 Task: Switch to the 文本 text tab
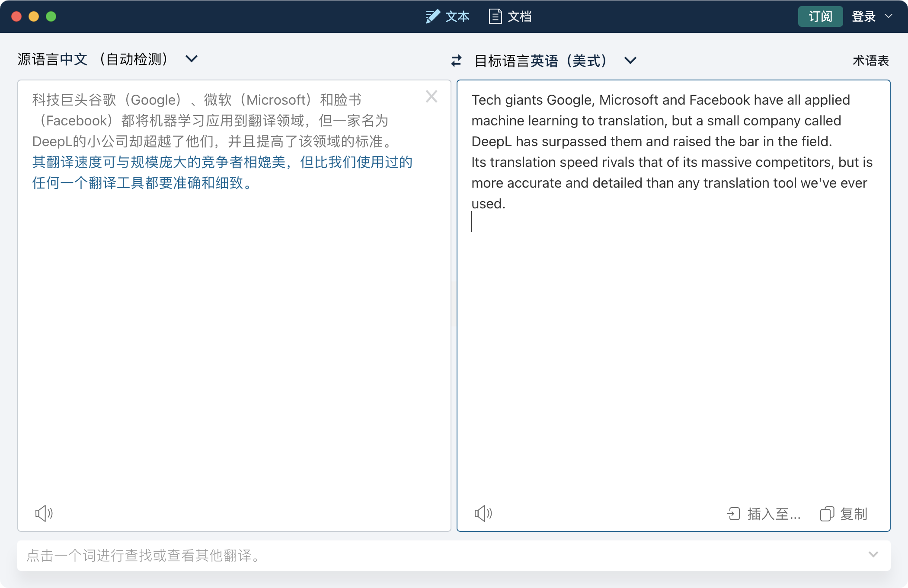[x=457, y=16]
